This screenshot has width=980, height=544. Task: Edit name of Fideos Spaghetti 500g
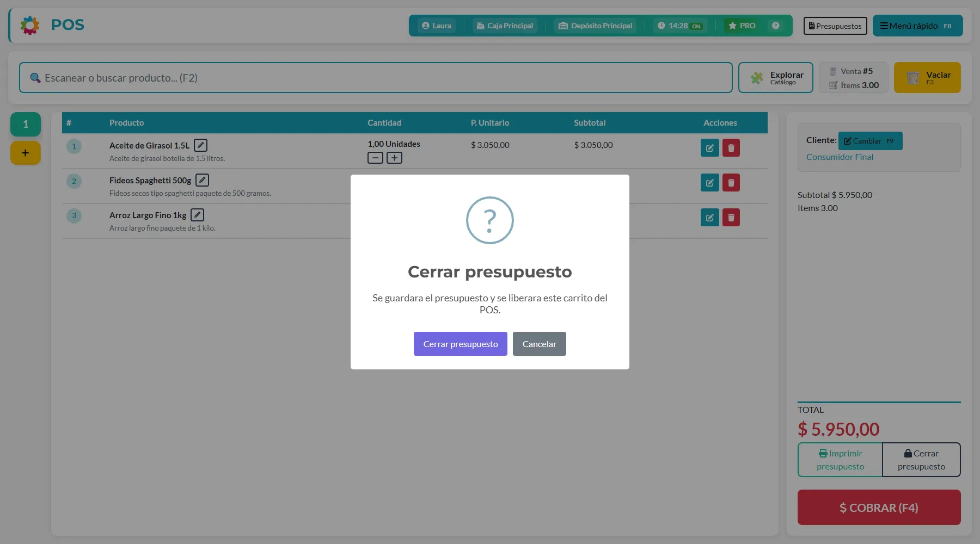[x=202, y=180]
